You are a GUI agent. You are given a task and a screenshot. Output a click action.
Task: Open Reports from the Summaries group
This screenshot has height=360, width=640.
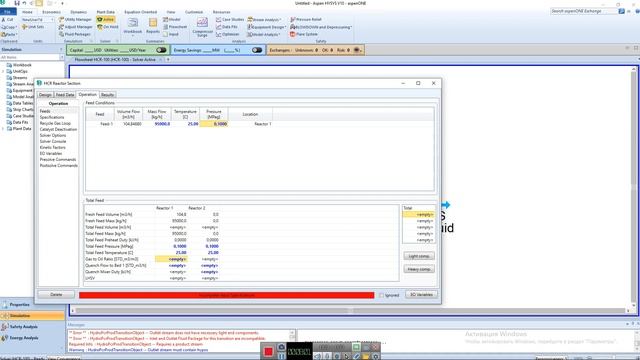[x=153, y=25]
